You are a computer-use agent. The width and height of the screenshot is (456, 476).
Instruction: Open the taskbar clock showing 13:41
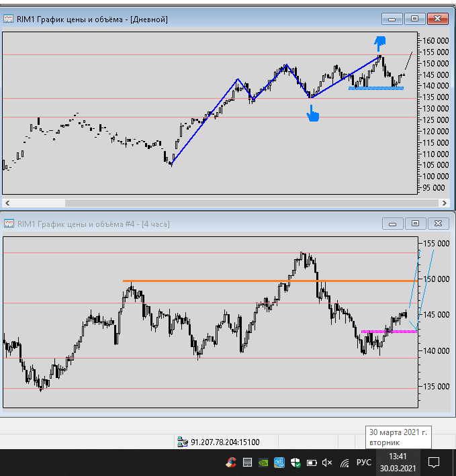click(398, 463)
